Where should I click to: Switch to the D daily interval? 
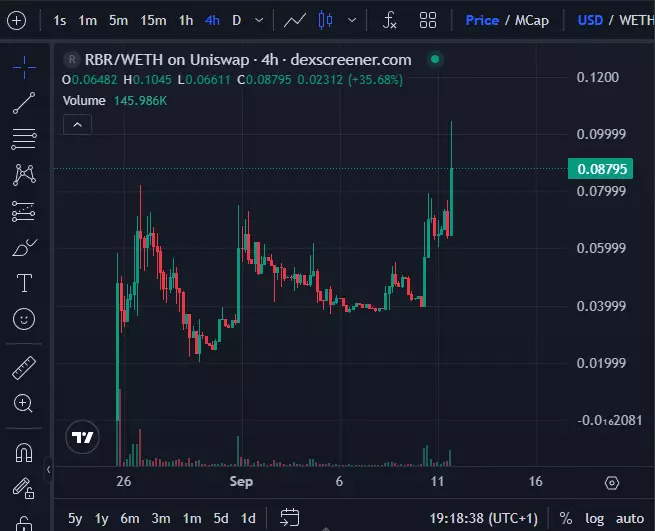pos(236,20)
